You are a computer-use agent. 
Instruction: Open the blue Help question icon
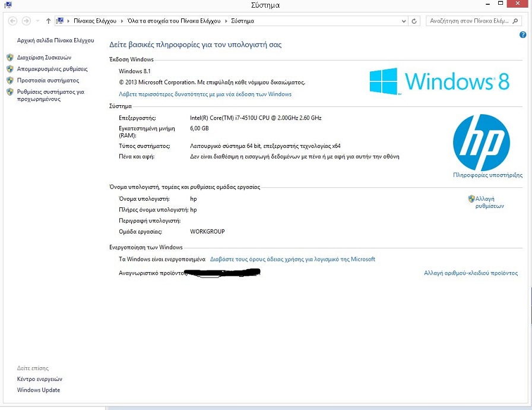(x=523, y=34)
